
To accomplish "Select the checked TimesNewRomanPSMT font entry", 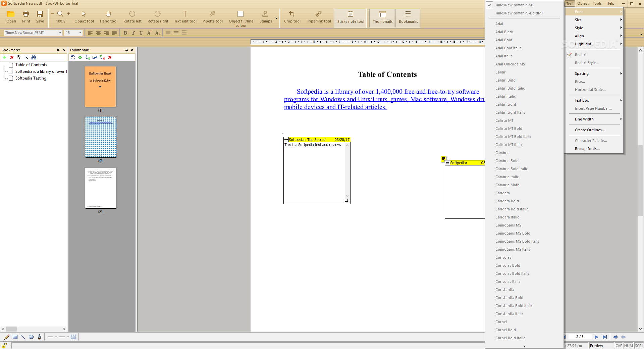I will [524, 5].
